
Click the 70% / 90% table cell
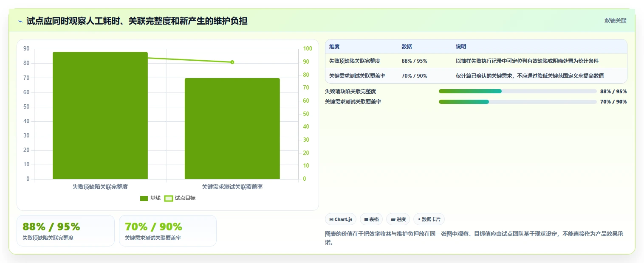pyautogui.click(x=414, y=76)
